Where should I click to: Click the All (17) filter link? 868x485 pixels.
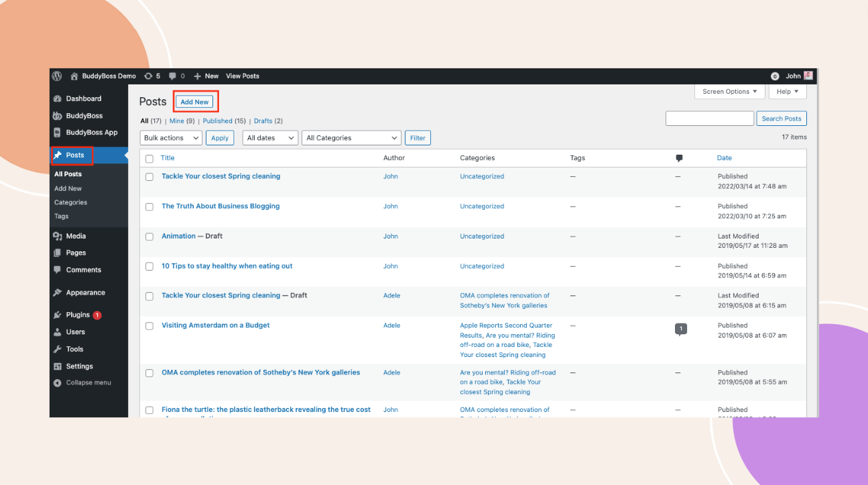(x=151, y=121)
